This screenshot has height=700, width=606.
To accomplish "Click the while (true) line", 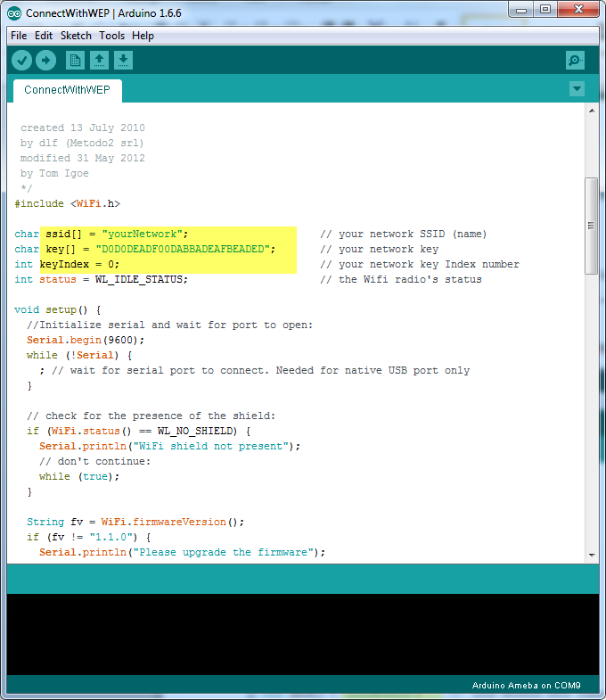I will [79, 477].
